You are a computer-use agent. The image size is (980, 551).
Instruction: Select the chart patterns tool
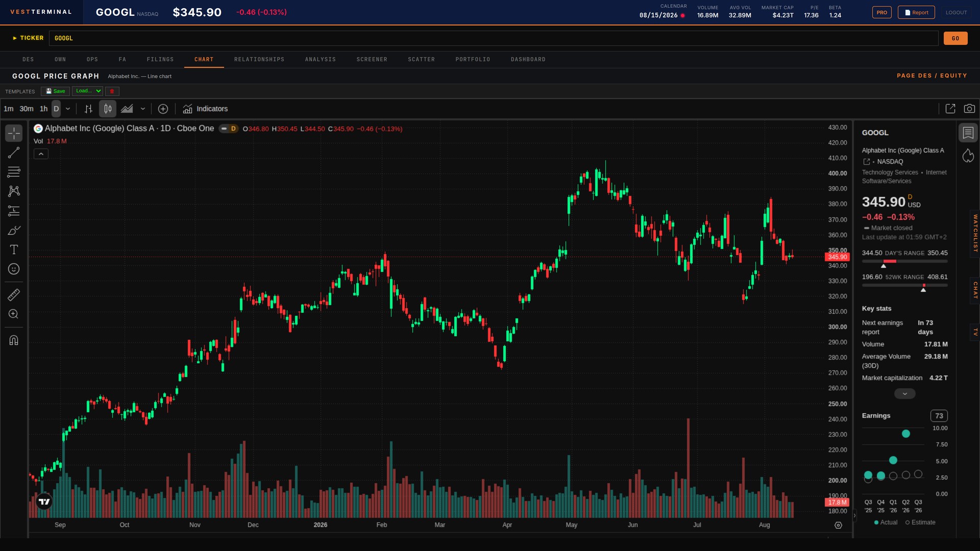tap(14, 191)
